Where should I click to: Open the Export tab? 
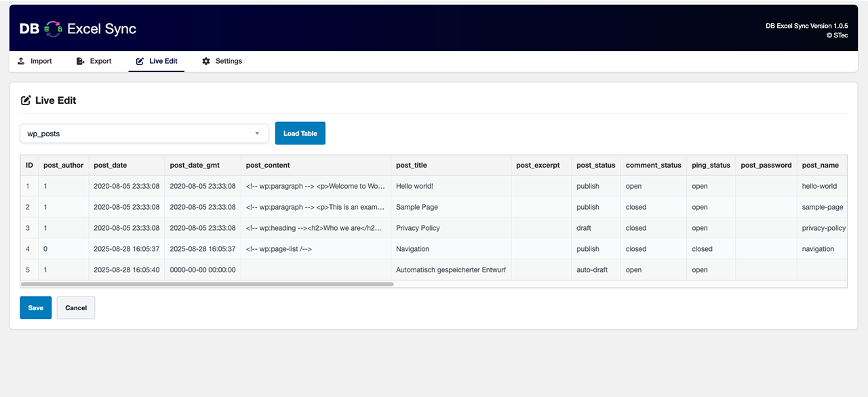click(x=94, y=61)
